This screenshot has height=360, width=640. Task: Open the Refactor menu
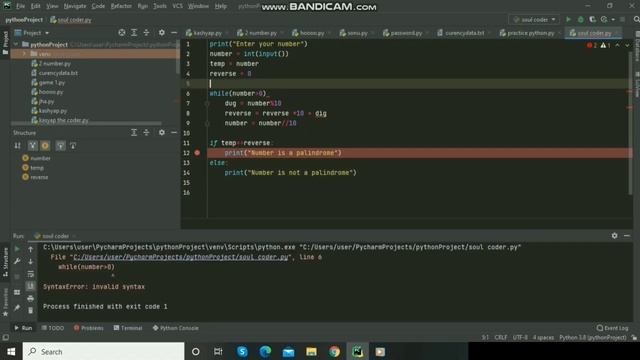pos(121,6)
